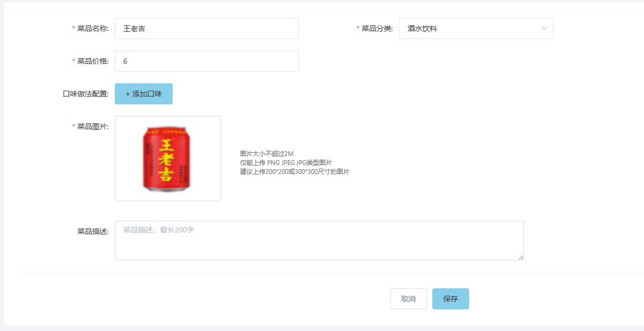Click into the 菜品描述 text area
The width and height of the screenshot is (644, 331).
(319, 240)
